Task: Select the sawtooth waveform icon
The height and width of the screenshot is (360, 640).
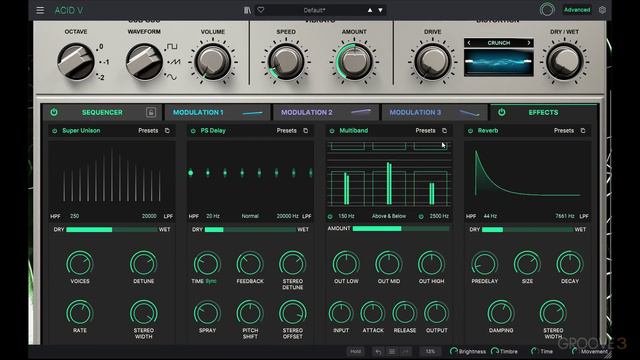Action: pos(175,62)
